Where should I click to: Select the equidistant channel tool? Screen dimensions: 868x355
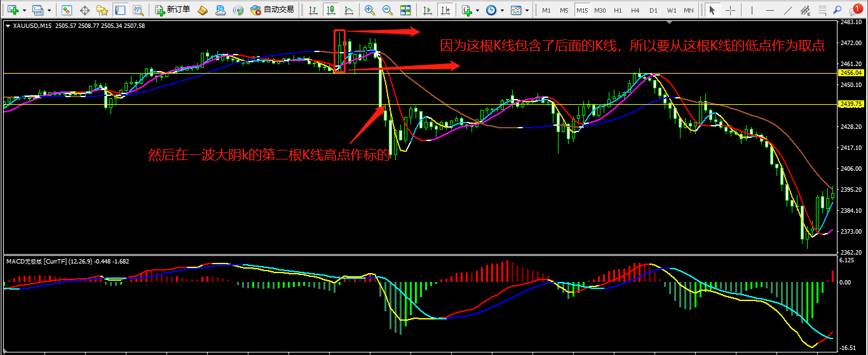(x=806, y=10)
